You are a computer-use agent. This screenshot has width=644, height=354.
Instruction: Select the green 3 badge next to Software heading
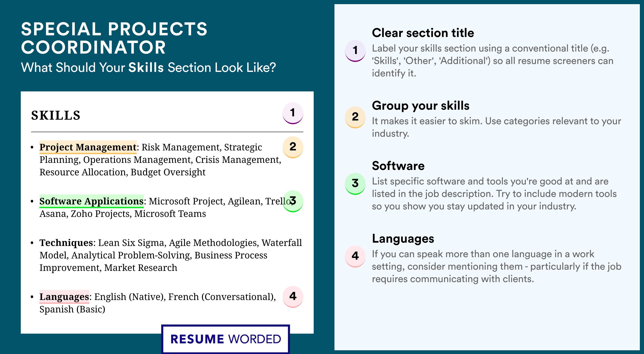[355, 184]
